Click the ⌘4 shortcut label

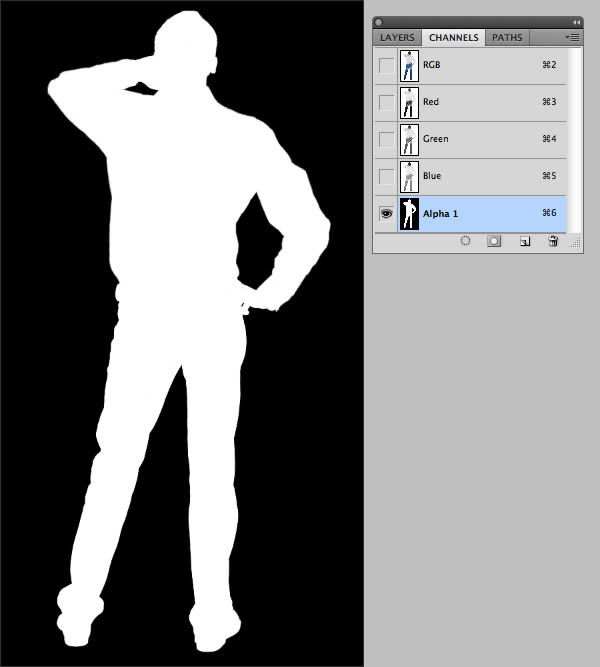tap(549, 139)
